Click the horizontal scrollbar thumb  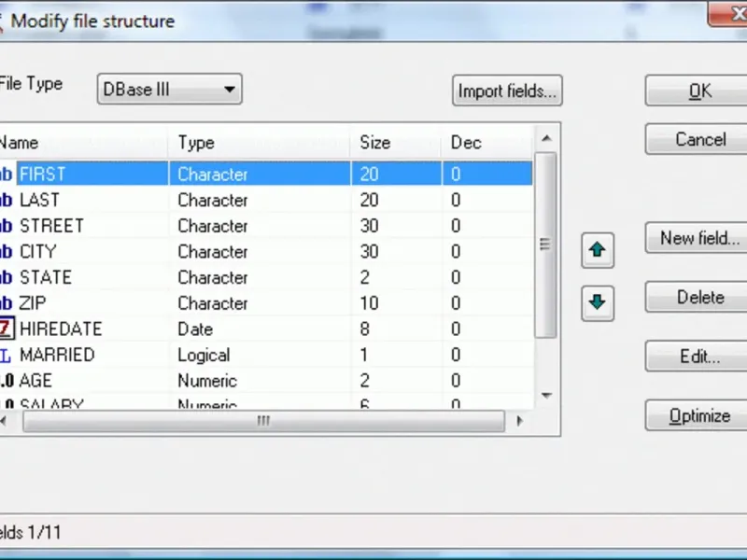[x=263, y=421]
